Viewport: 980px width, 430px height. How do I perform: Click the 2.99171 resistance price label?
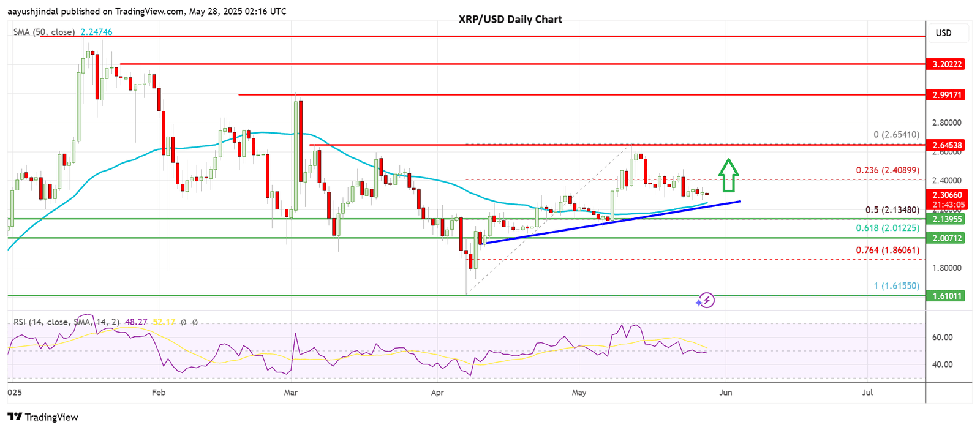tap(947, 95)
